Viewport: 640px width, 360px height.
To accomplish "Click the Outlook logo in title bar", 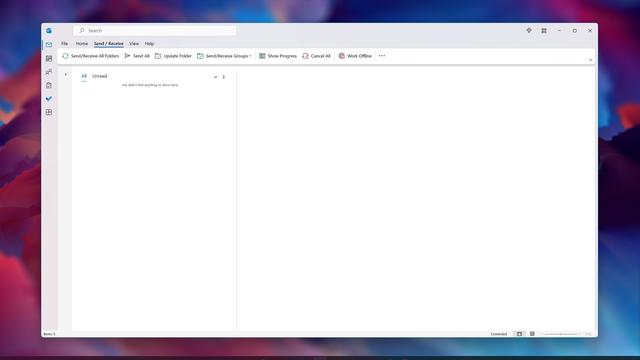I will coord(49,31).
